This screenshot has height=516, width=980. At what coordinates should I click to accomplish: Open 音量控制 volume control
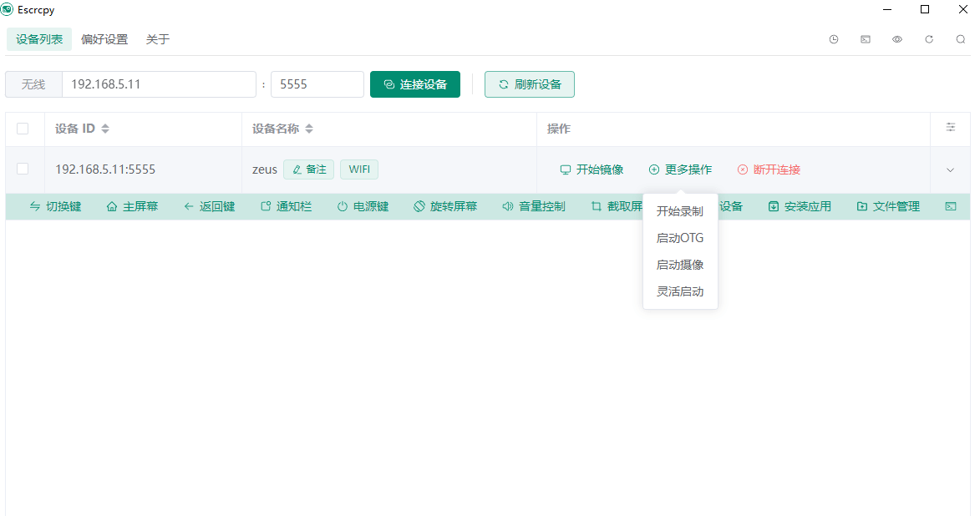[x=534, y=206]
